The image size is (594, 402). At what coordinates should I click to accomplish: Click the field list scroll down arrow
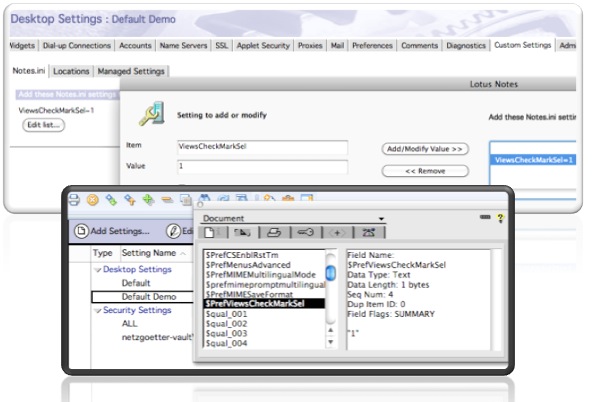pos(331,342)
